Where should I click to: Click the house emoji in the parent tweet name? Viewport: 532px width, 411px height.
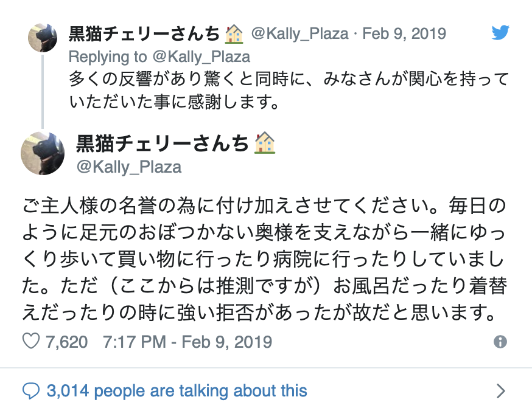pyautogui.click(x=234, y=34)
